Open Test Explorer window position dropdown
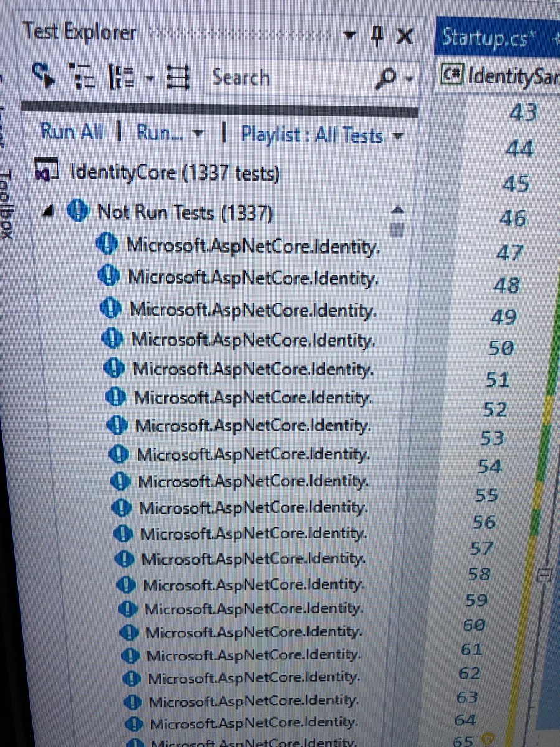The width and height of the screenshot is (560, 747). pos(350,36)
